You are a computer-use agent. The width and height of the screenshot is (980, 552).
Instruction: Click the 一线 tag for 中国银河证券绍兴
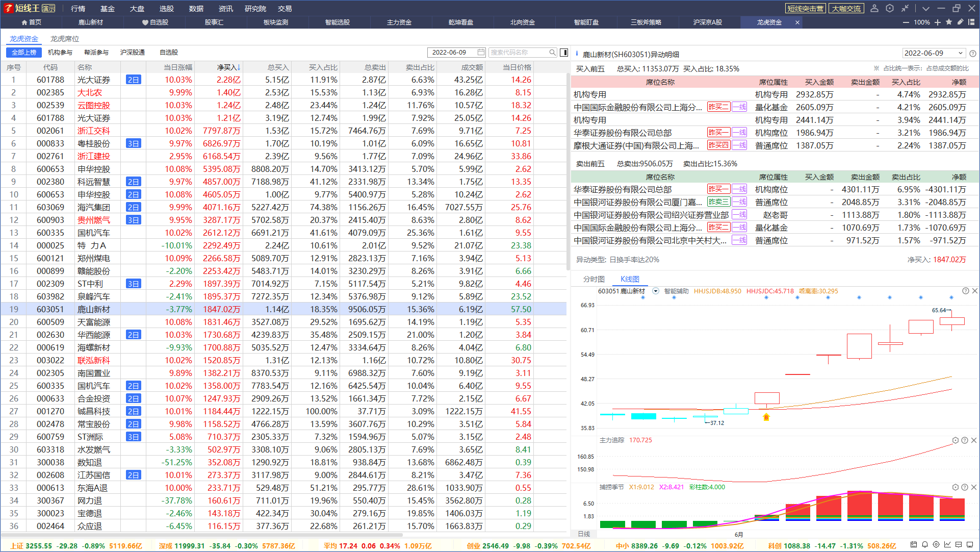point(739,215)
